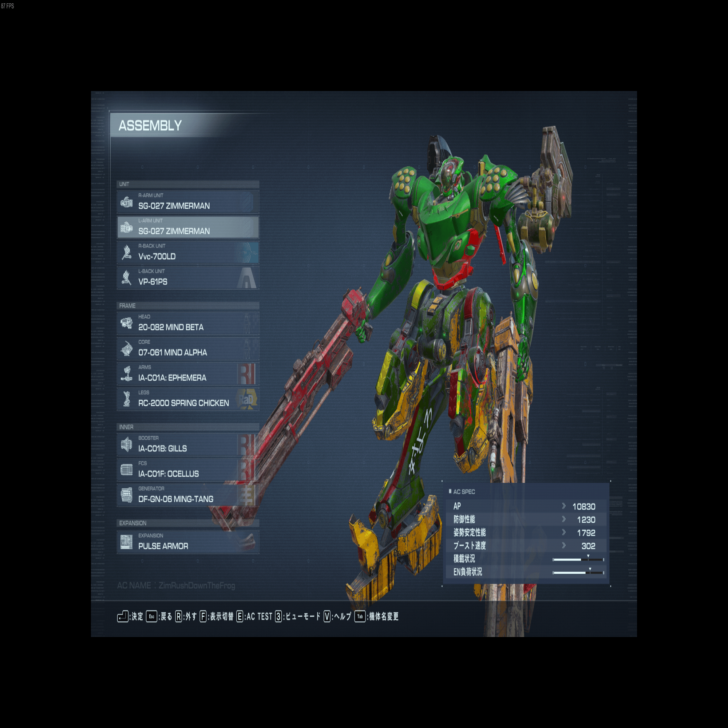The height and width of the screenshot is (728, 728).
Task: Click the RaD manufacturer logo on LEGS row
Action: 247,399
